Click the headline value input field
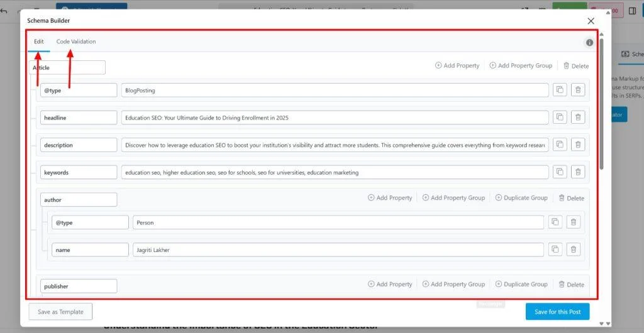The width and height of the screenshot is (644, 333). pos(335,117)
